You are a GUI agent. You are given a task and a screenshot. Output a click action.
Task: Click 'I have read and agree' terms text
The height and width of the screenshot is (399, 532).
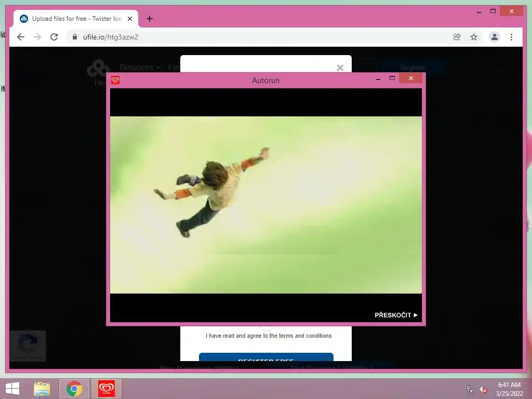click(269, 336)
